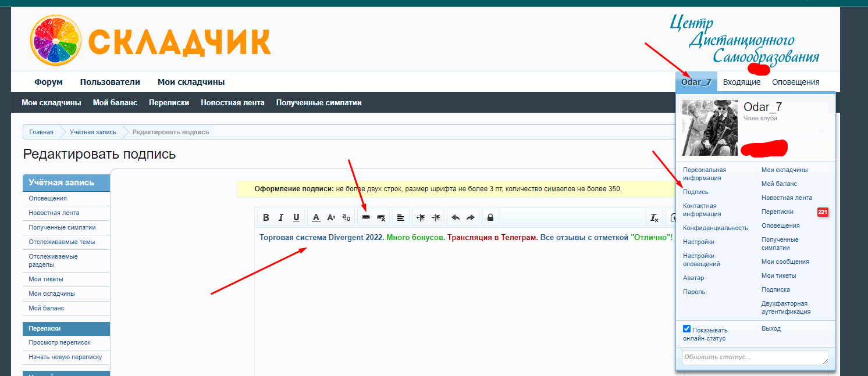The image size is (868, 376).
Task: Open the Мои складчины top tab
Action: (191, 82)
